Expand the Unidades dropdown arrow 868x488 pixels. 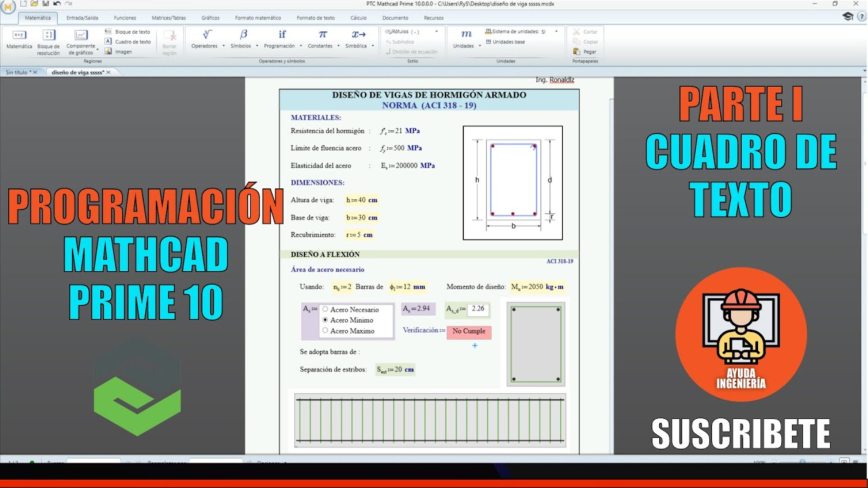(x=479, y=46)
